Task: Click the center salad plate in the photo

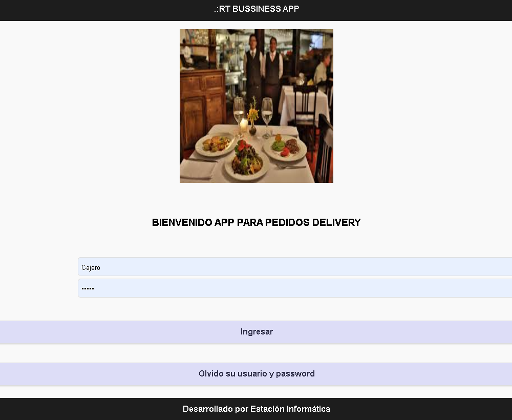Action: tap(247, 161)
